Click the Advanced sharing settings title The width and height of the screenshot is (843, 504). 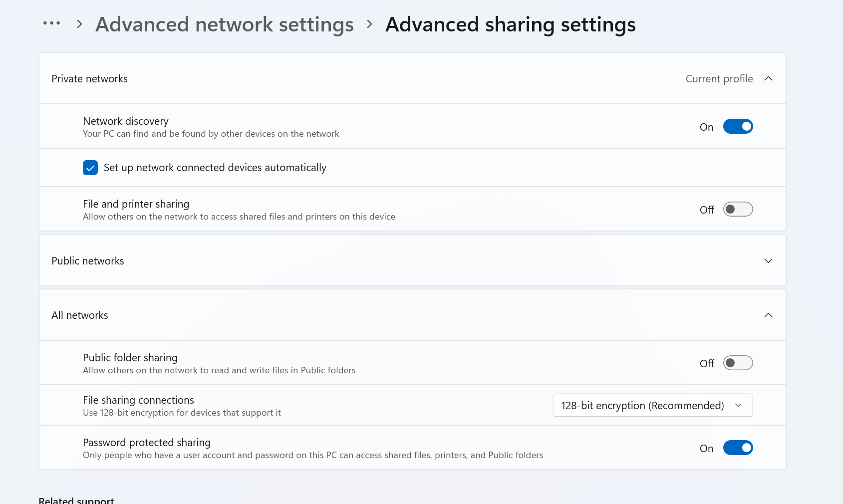[511, 24]
